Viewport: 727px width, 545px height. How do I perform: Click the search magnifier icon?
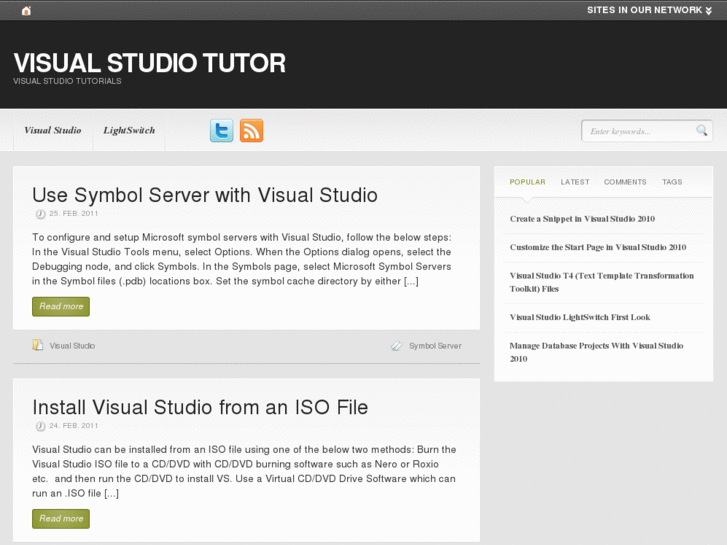tap(702, 130)
